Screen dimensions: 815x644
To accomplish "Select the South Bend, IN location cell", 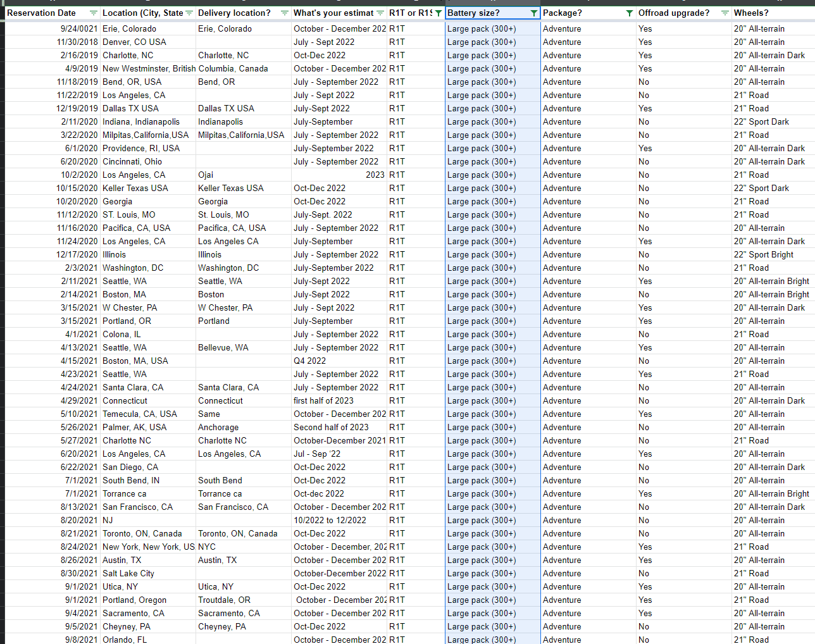I will coord(148,481).
